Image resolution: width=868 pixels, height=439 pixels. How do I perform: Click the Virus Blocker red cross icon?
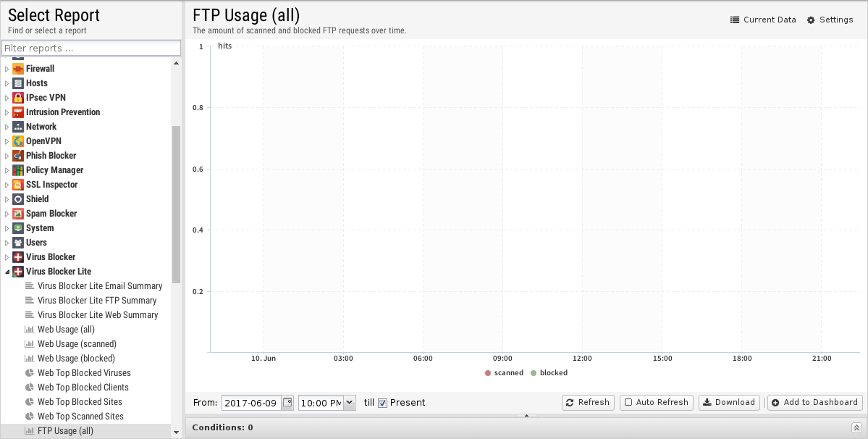pos(18,257)
